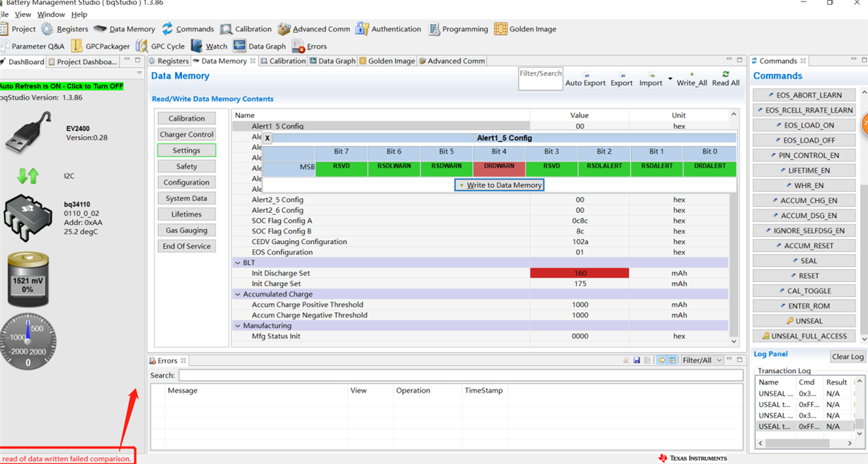
Task: Open the Help menu
Action: coord(79,14)
